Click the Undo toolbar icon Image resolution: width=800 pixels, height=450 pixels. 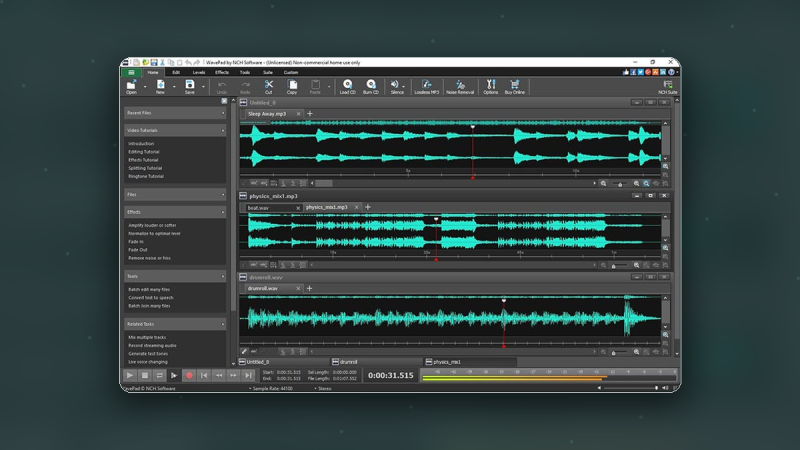[221, 86]
